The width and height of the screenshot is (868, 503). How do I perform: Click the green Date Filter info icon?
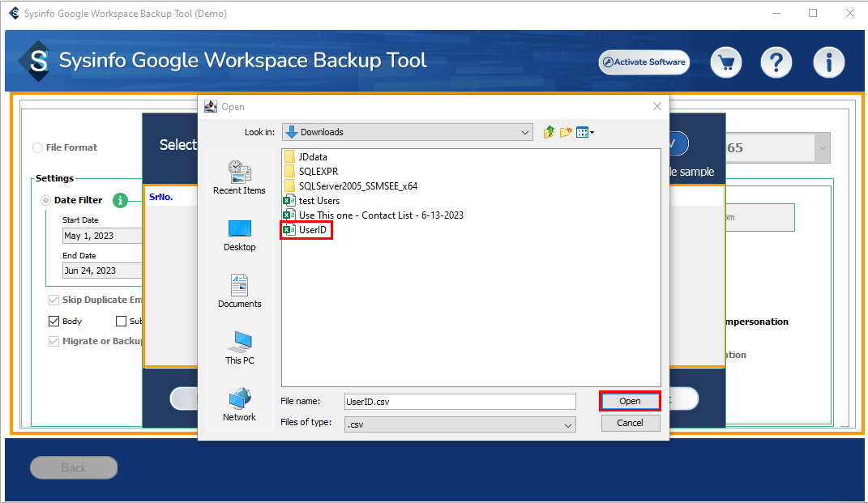tap(120, 200)
